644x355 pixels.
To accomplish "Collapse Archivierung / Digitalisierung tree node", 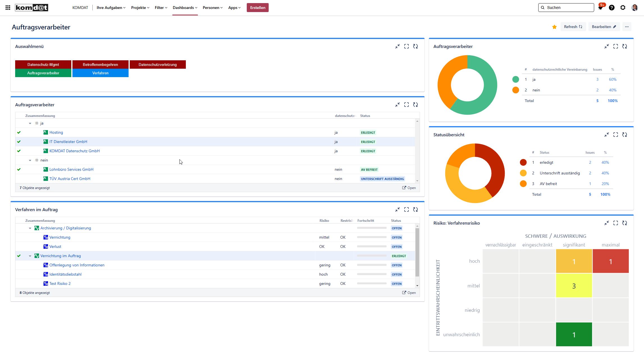I will 30,228.
